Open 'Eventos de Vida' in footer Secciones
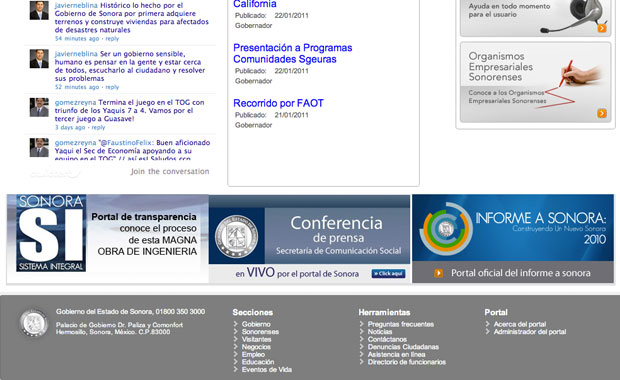The width and height of the screenshot is (620, 380). click(267, 369)
